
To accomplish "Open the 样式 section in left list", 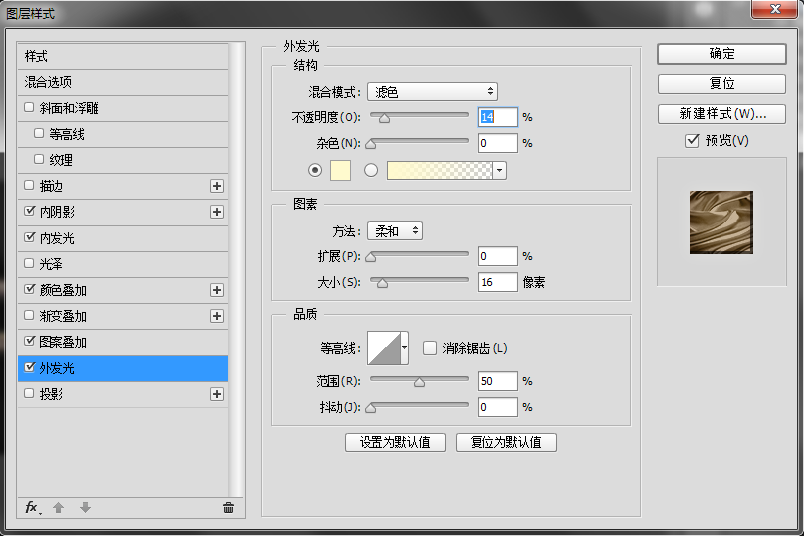I will [x=123, y=56].
